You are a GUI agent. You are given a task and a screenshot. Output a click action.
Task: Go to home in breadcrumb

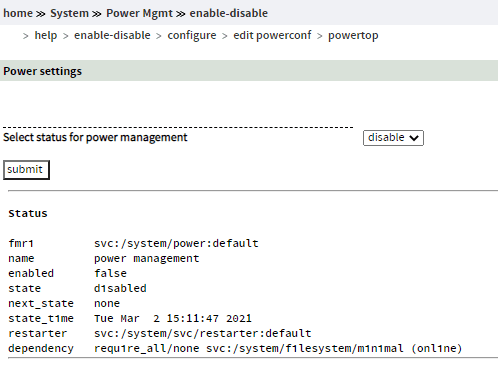[18, 13]
